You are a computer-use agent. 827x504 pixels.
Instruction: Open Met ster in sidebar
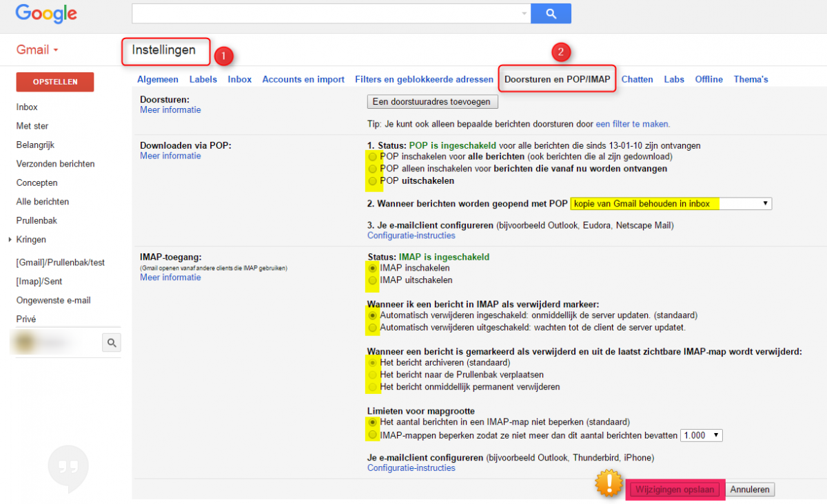[x=32, y=126]
